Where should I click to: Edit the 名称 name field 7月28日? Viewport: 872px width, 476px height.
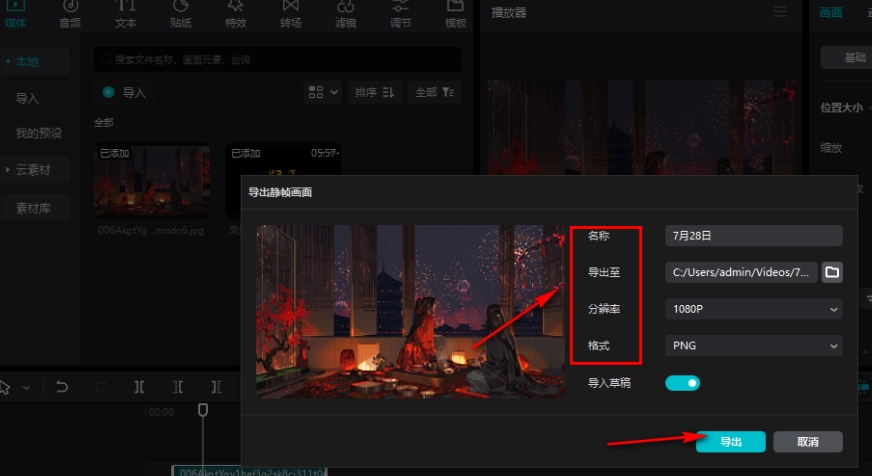pos(754,236)
